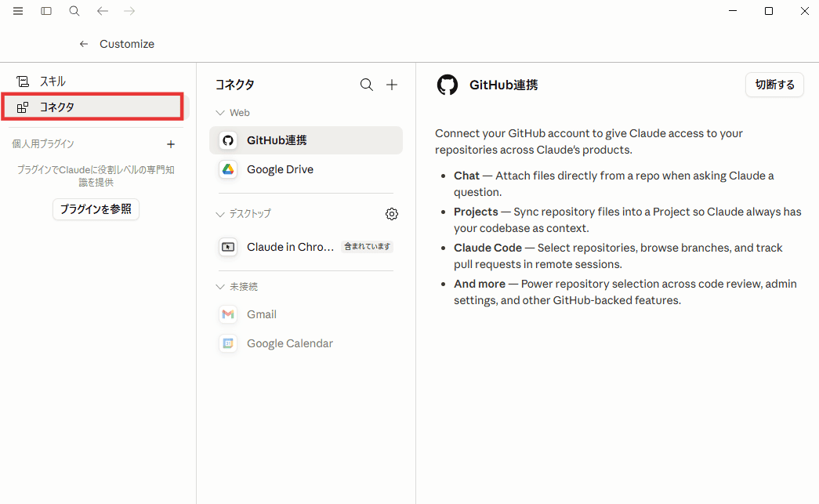Click the プラグインを参照 button
This screenshot has height=504, width=819.
(96, 209)
